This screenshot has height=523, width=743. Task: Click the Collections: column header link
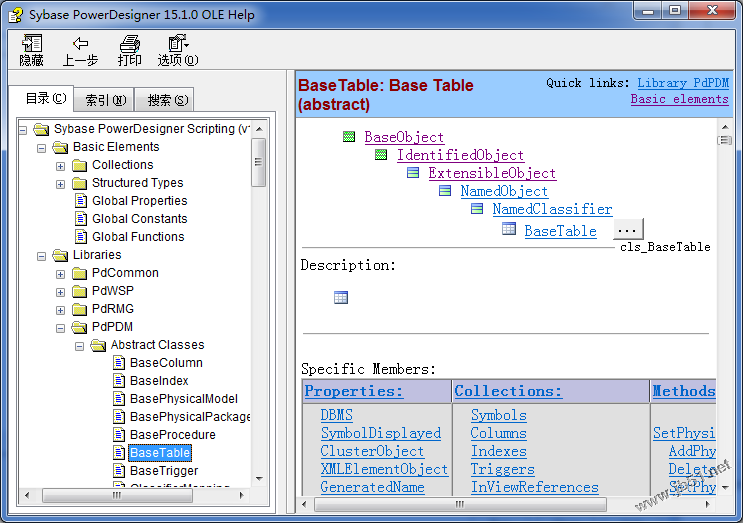click(x=508, y=391)
